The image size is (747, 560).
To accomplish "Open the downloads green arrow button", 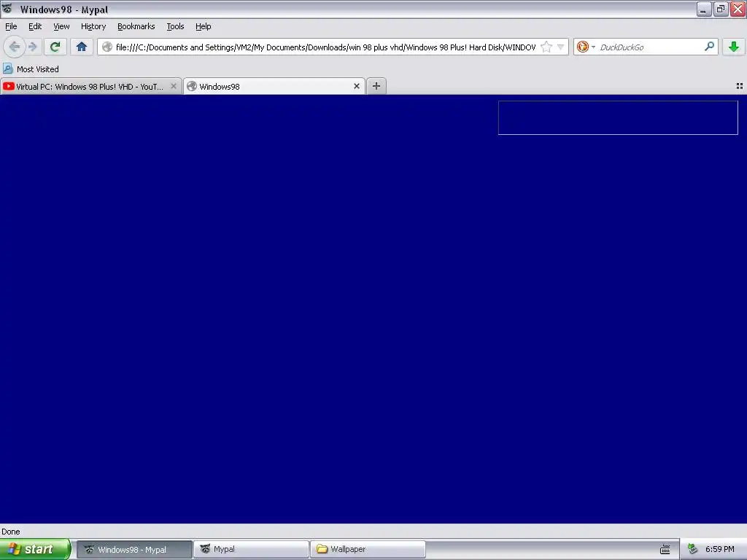I will [733, 47].
